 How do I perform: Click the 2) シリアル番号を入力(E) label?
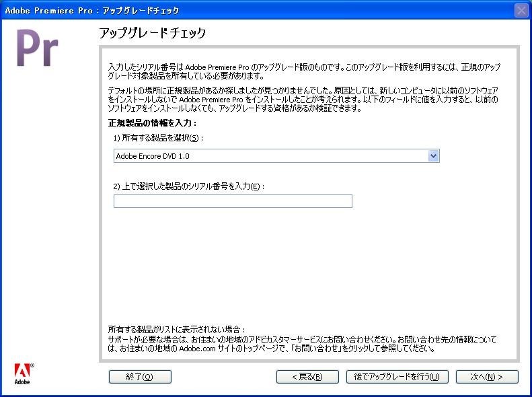point(188,186)
